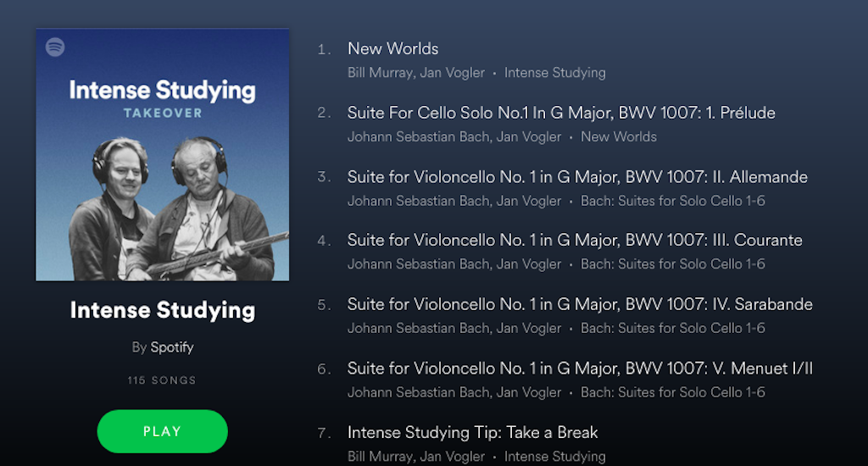Screen dimensions: 868x466
Task: Select "Intense Studying Tip: Take a Break" track
Action: click(x=472, y=433)
